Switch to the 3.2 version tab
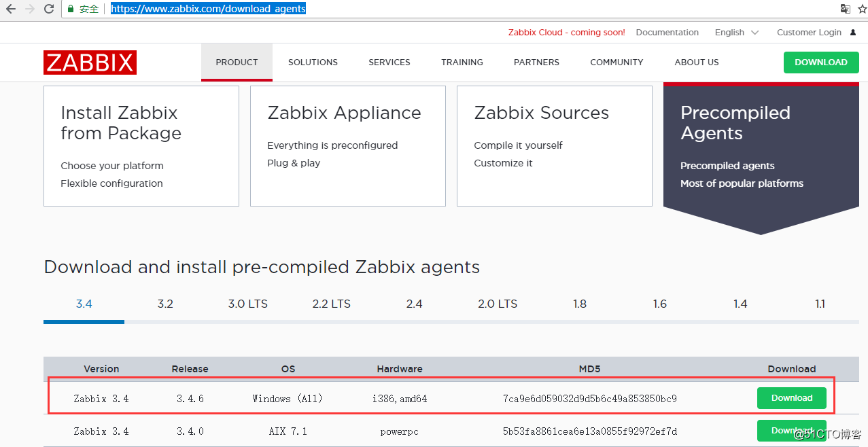The width and height of the screenshot is (868, 447). (x=165, y=304)
